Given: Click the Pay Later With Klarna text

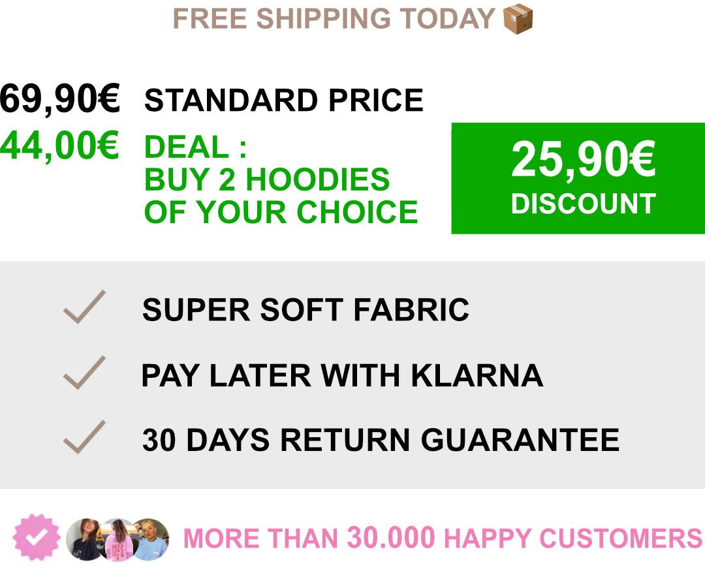Looking at the screenshot, I should pyautogui.click(x=342, y=375).
